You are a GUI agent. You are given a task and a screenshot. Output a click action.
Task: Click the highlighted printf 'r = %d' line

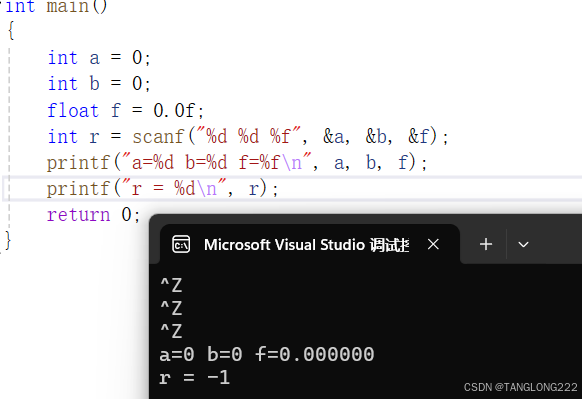[x=162, y=189]
